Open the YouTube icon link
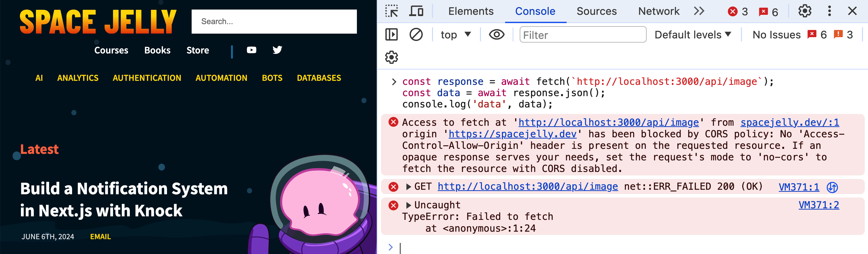 click(251, 50)
